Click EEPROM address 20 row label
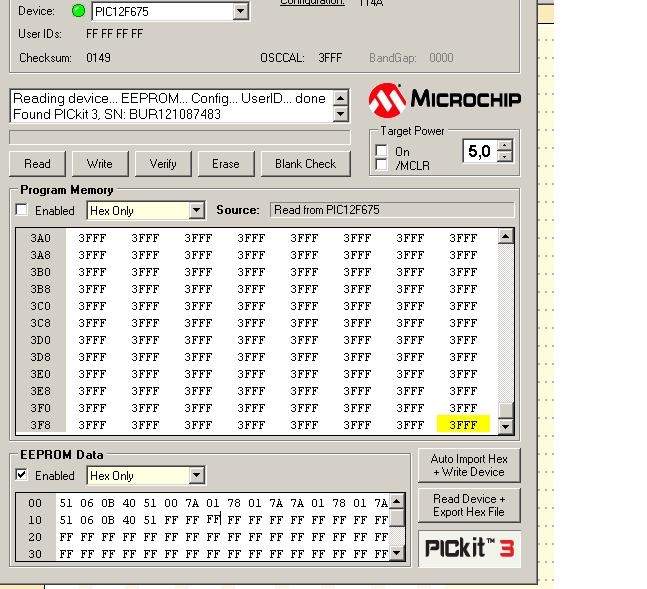The width and height of the screenshot is (647, 589). tap(35, 537)
